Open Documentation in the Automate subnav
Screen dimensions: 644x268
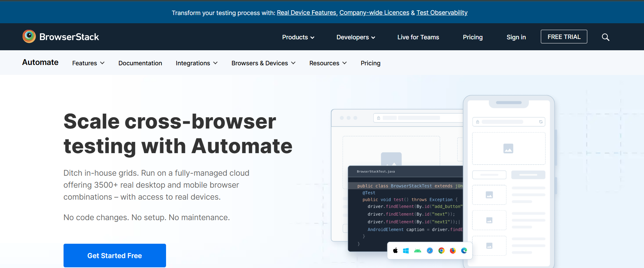click(140, 63)
